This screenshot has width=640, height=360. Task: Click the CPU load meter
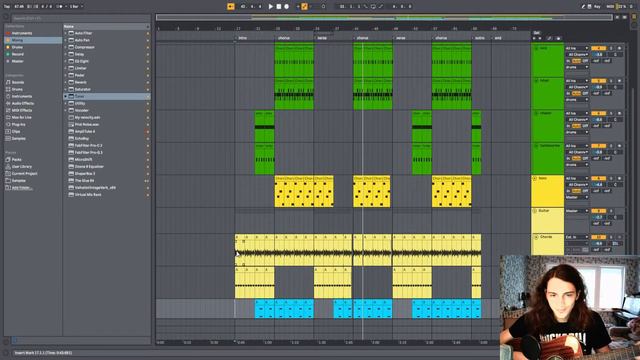point(621,7)
